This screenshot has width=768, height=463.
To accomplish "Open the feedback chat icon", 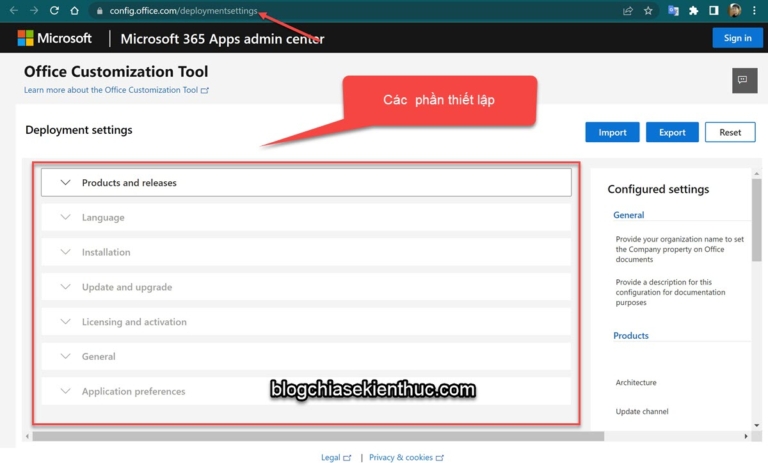I will pyautogui.click(x=744, y=80).
